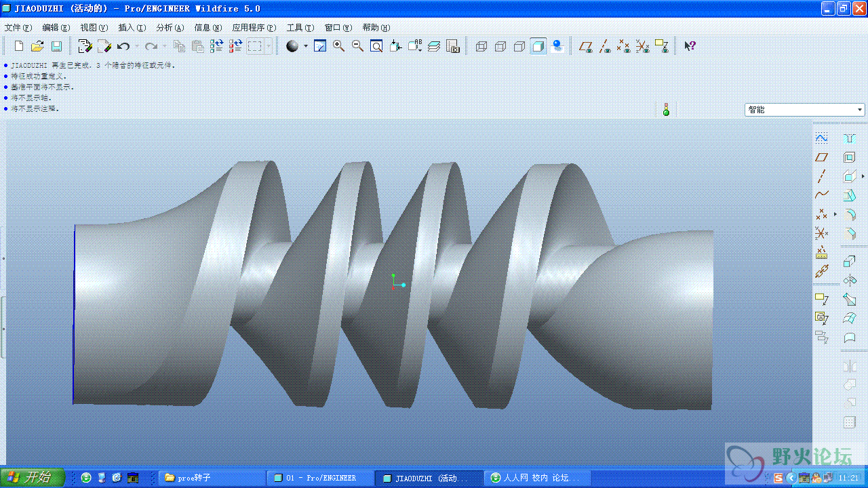Click the Reorient view icon

click(395, 46)
